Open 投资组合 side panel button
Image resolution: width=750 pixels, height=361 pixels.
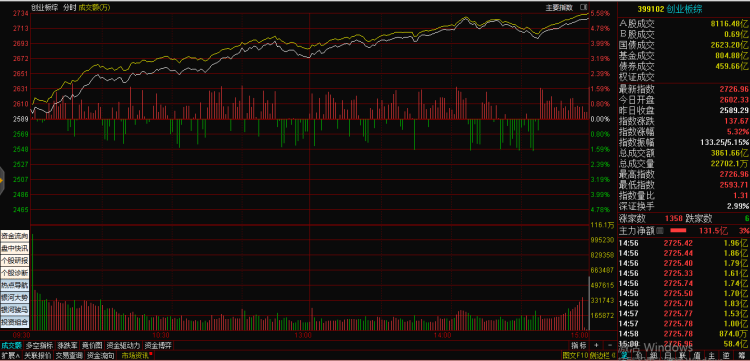click(15, 322)
